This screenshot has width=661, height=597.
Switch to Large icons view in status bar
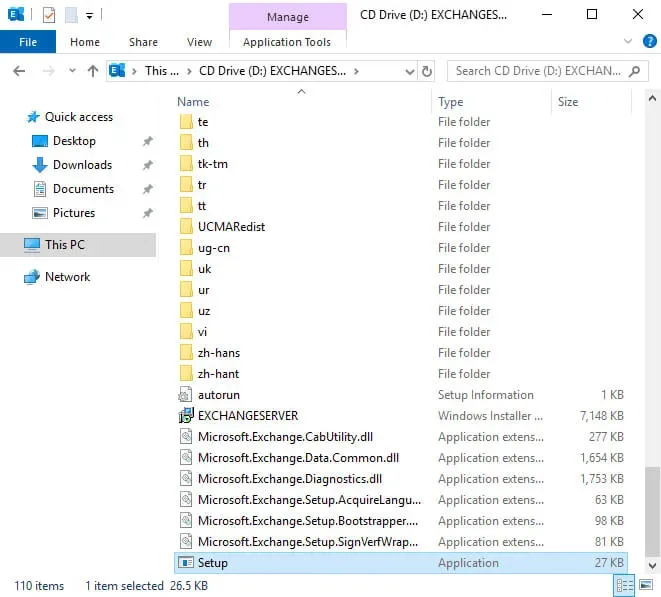coord(646,585)
